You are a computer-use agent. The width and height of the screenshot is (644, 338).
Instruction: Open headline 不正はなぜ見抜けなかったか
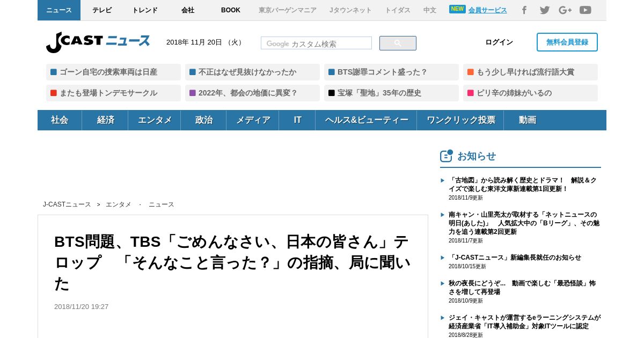pyautogui.click(x=252, y=72)
